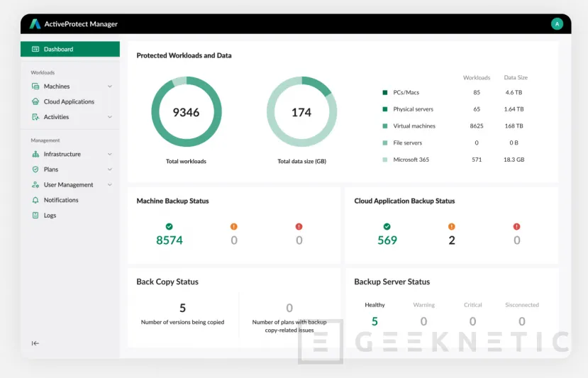The image size is (588, 378).
Task: Click the Machines sidebar icon
Action: click(35, 87)
